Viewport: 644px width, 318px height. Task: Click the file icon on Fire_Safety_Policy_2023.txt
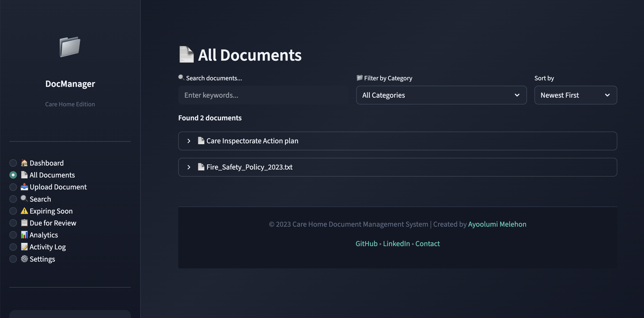click(x=201, y=167)
